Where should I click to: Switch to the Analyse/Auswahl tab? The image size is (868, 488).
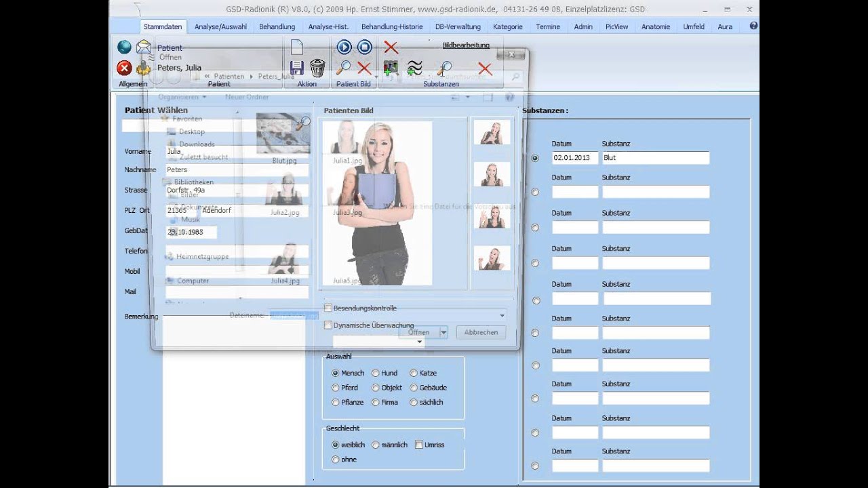pos(220,26)
